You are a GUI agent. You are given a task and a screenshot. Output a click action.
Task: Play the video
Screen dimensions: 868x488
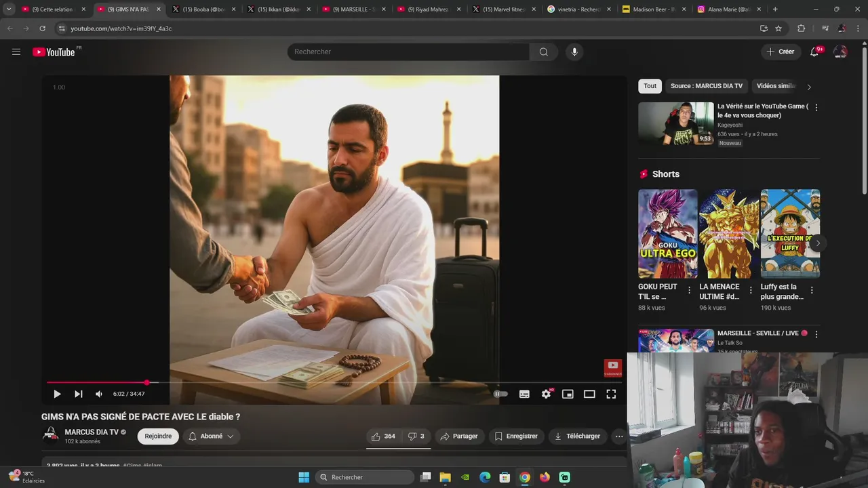(57, 394)
